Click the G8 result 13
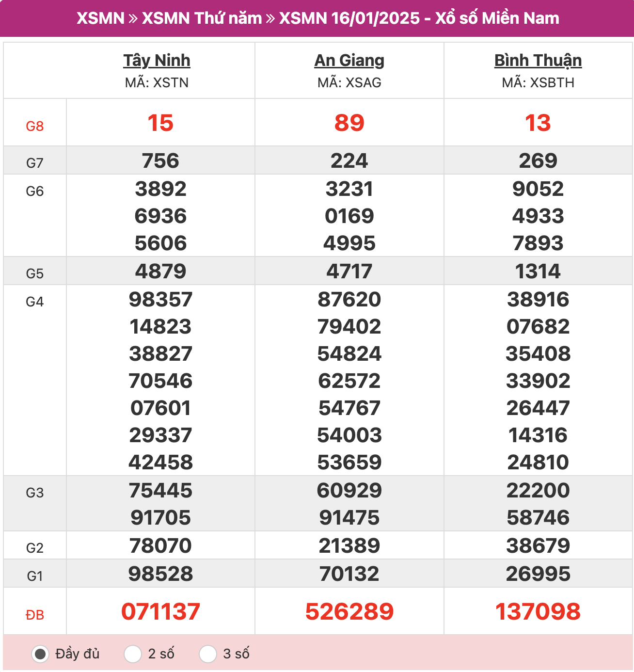 click(x=538, y=123)
